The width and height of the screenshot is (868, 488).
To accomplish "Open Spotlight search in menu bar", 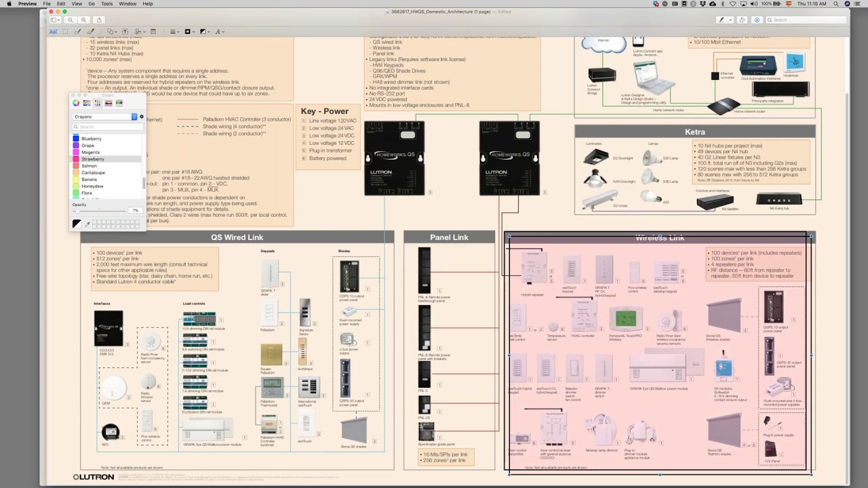I will pyautogui.click(x=835, y=3).
